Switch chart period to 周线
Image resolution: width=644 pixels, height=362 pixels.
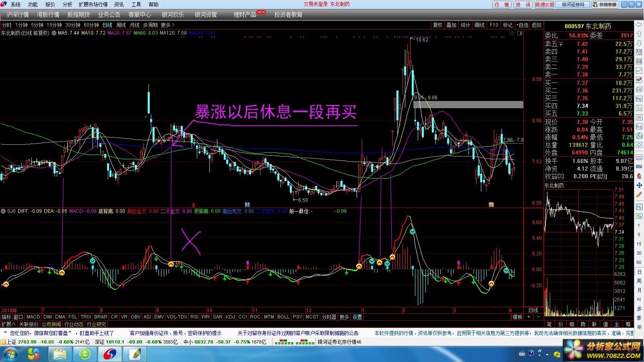pos(121,25)
